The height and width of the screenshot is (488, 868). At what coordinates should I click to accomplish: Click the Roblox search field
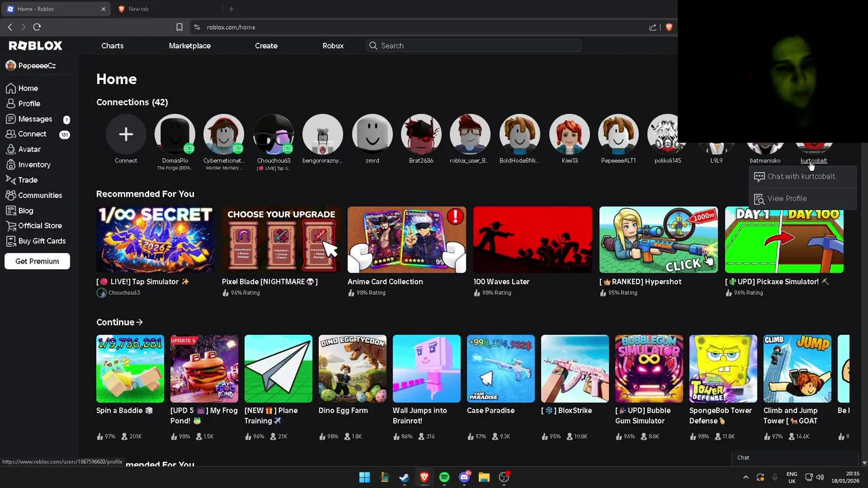(474, 45)
